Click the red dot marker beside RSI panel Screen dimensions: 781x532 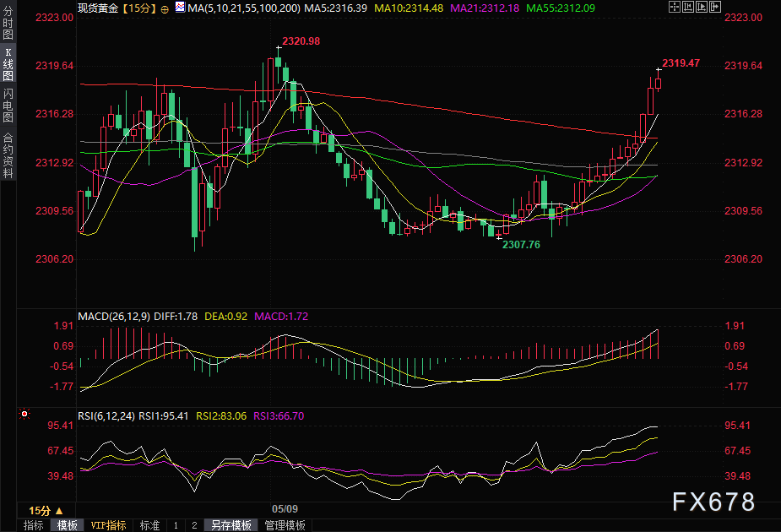point(24,414)
